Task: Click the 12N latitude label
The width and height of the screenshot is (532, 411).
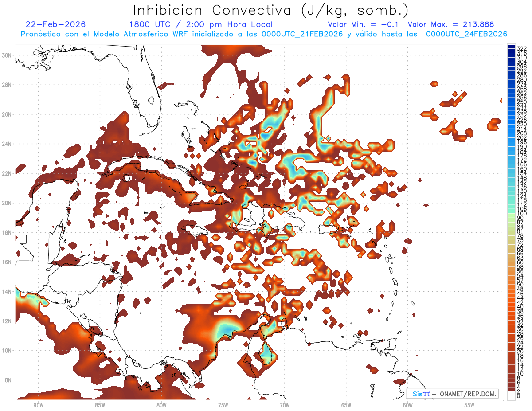Action: tap(8, 321)
